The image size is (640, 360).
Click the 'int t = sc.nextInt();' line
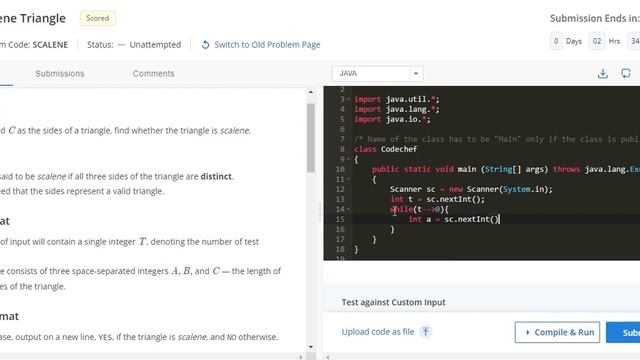click(x=437, y=199)
